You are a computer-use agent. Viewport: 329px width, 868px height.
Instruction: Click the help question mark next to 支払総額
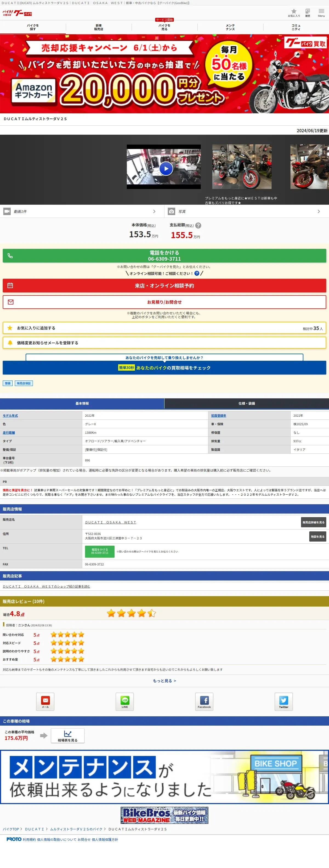coord(198,226)
